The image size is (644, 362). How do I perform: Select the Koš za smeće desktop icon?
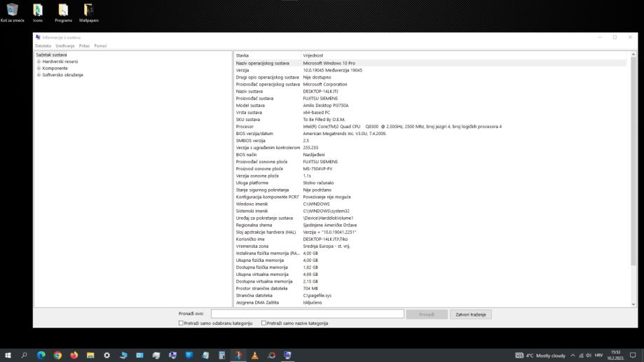(13, 13)
